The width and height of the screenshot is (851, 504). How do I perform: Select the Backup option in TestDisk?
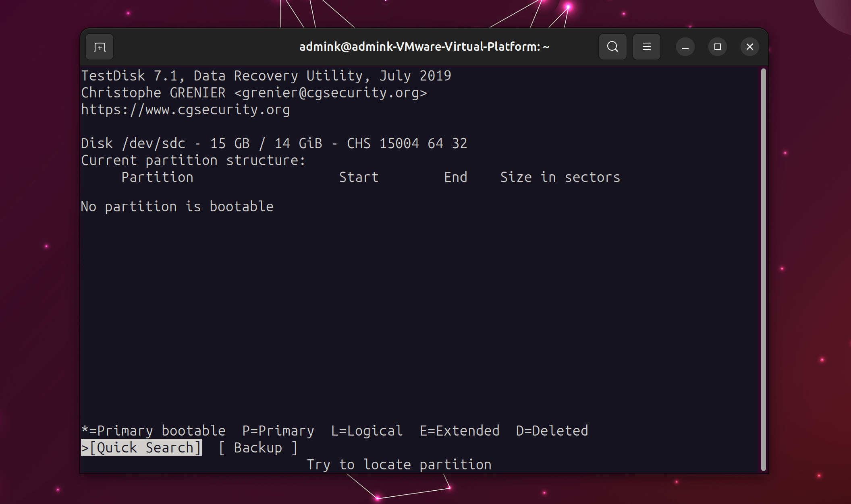click(258, 447)
